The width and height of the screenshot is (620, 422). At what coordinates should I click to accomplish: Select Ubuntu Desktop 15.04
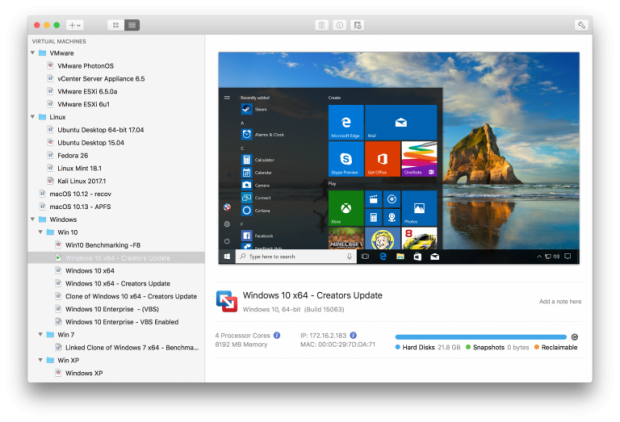click(91, 143)
